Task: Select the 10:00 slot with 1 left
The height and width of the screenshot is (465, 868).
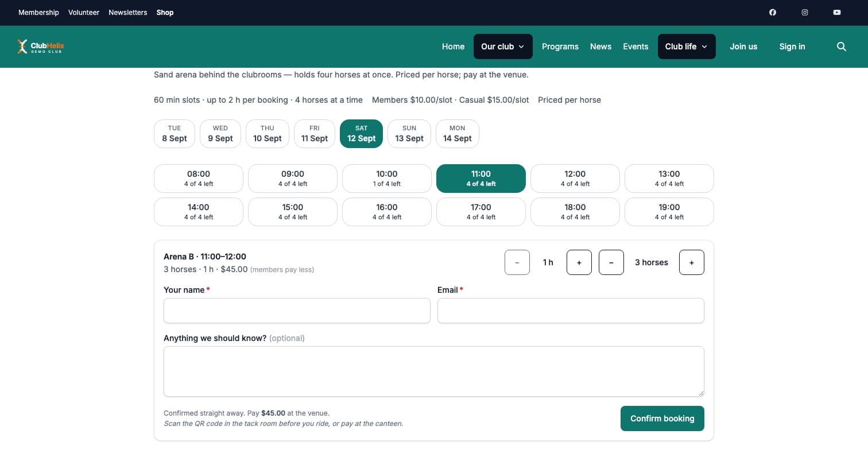Action: click(x=387, y=179)
